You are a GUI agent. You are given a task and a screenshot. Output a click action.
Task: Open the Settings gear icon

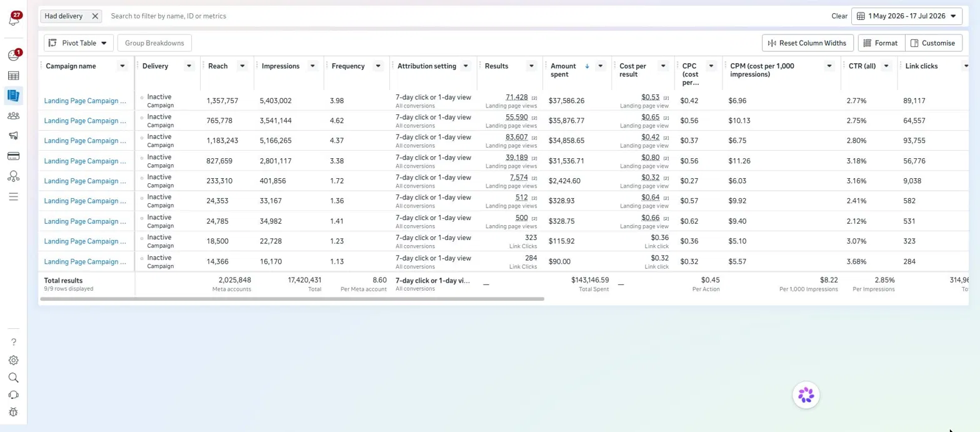(x=14, y=360)
